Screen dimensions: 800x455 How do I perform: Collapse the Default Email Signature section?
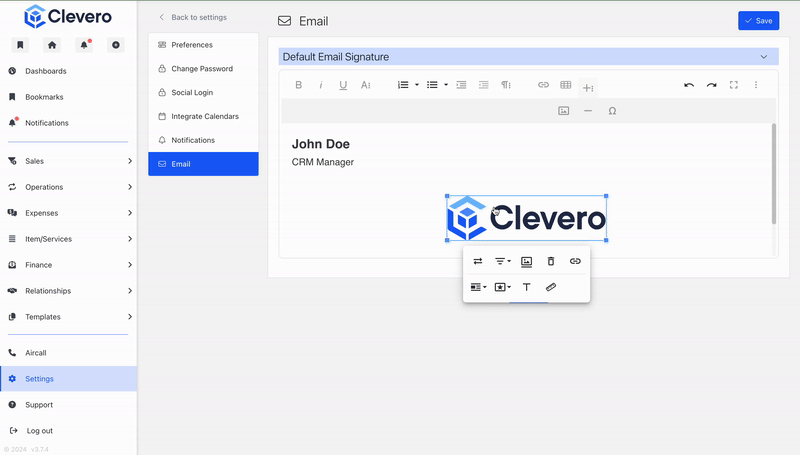(763, 57)
